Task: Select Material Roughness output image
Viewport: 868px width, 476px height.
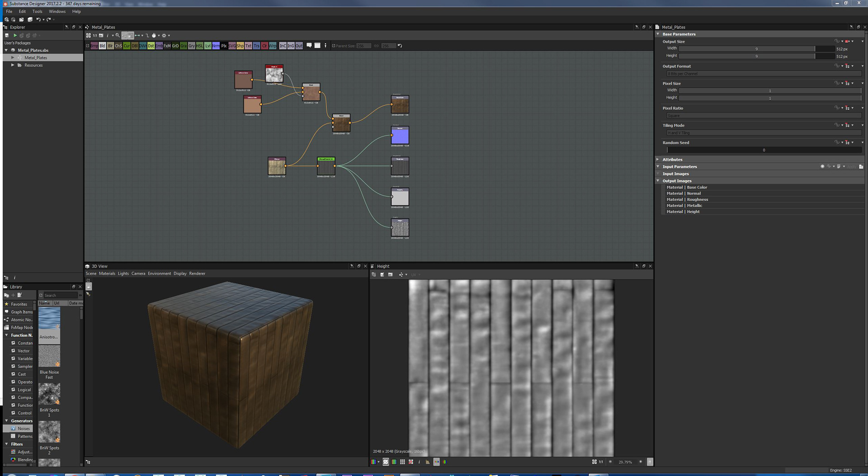Action: [687, 199]
